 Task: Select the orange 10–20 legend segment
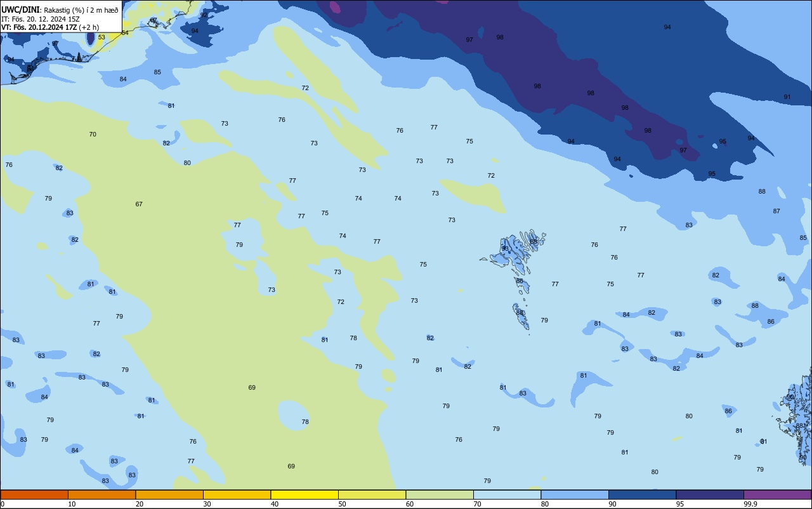click(x=101, y=494)
